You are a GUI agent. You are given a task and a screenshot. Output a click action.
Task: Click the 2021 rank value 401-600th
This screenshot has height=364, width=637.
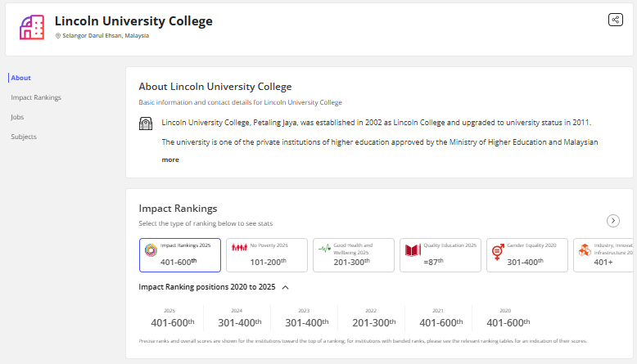click(x=441, y=322)
